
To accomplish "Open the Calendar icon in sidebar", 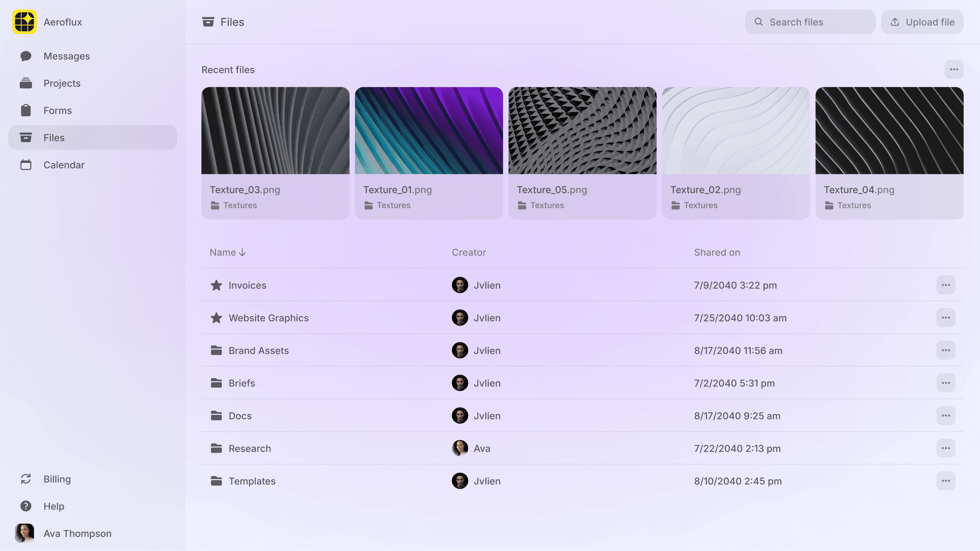I will 26,165.
